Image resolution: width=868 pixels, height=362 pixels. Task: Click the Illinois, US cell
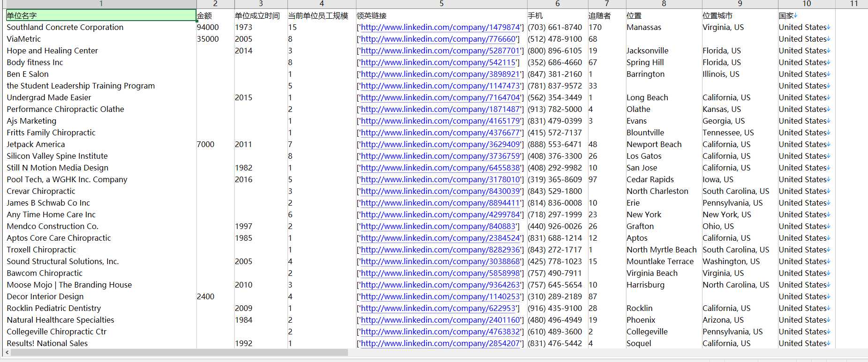[x=740, y=74]
